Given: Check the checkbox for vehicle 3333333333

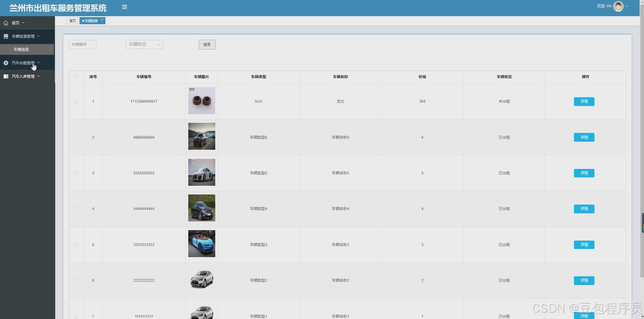Looking at the screenshot, I should (x=76, y=245).
